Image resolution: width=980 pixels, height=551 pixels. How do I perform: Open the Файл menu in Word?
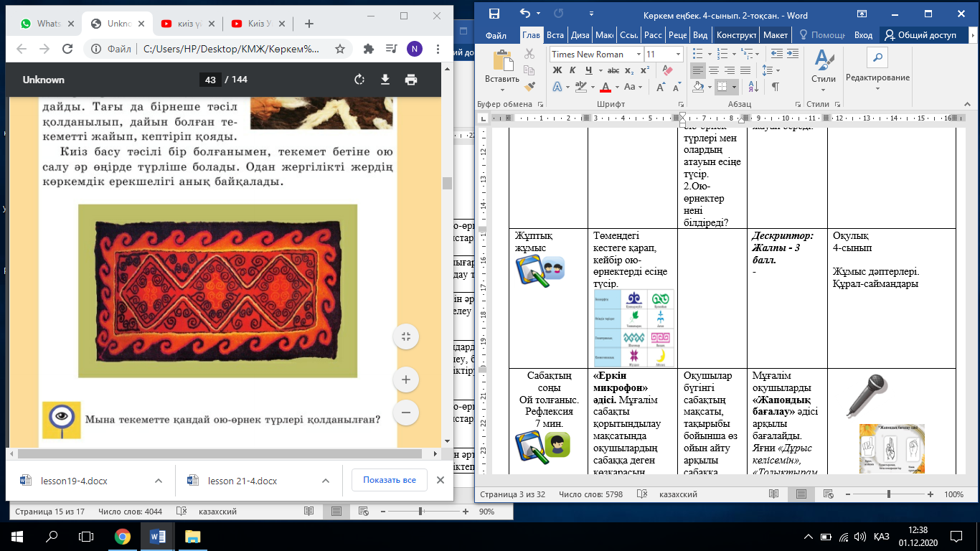[496, 35]
